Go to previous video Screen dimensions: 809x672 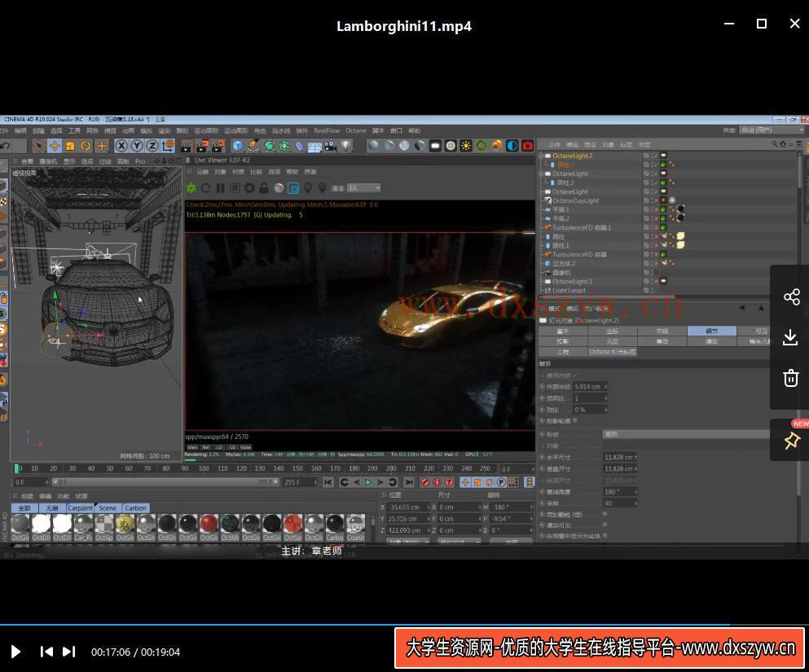[x=46, y=652]
